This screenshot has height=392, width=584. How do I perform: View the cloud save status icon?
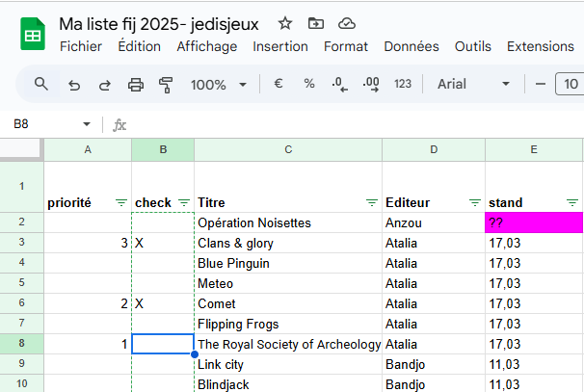[347, 23]
